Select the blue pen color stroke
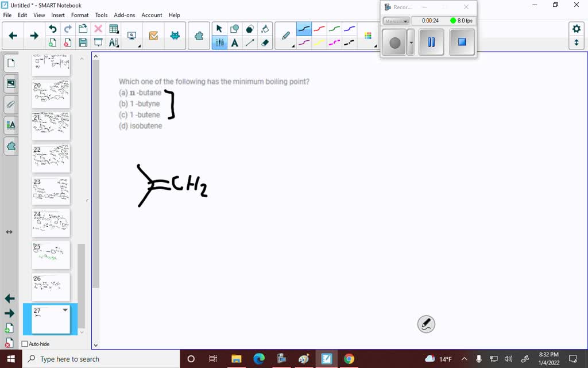Screen dimensions: 588x368 pyautogui.click(x=350, y=29)
